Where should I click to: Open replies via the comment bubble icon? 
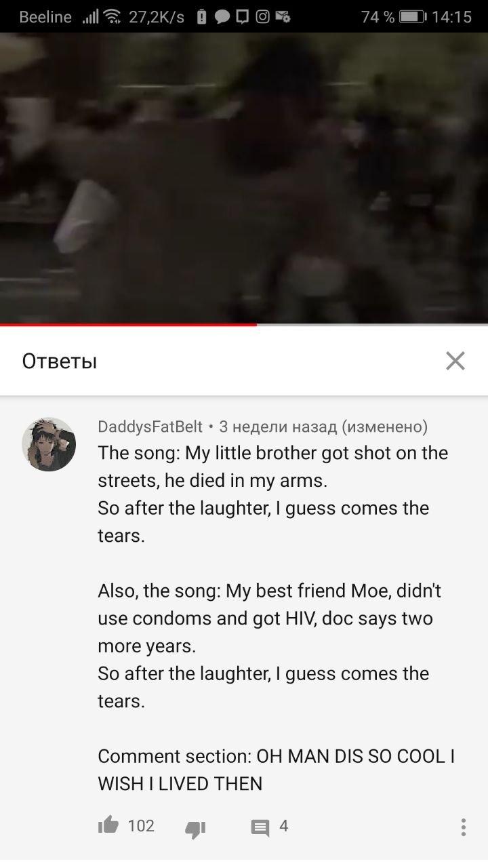coord(260,828)
